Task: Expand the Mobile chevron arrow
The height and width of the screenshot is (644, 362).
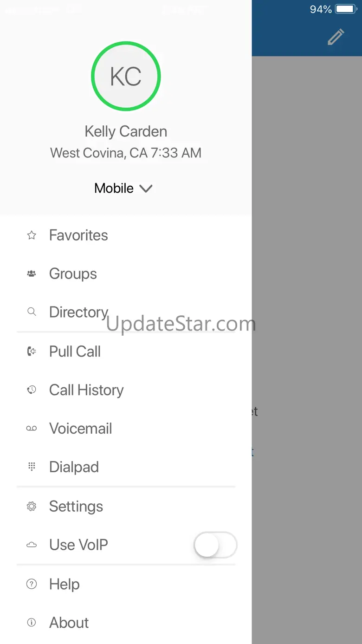Action: click(x=146, y=189)
